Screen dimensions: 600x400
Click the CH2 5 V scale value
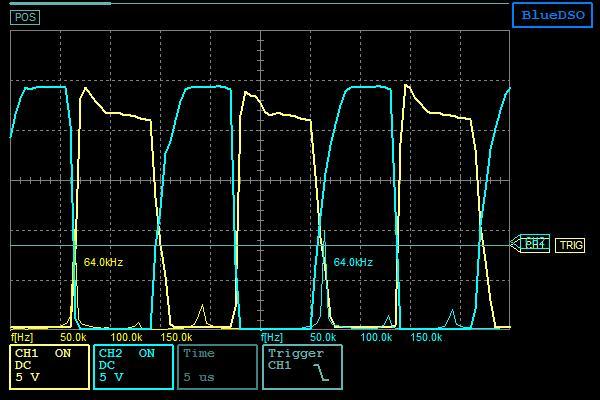click(x=111, y=377)
